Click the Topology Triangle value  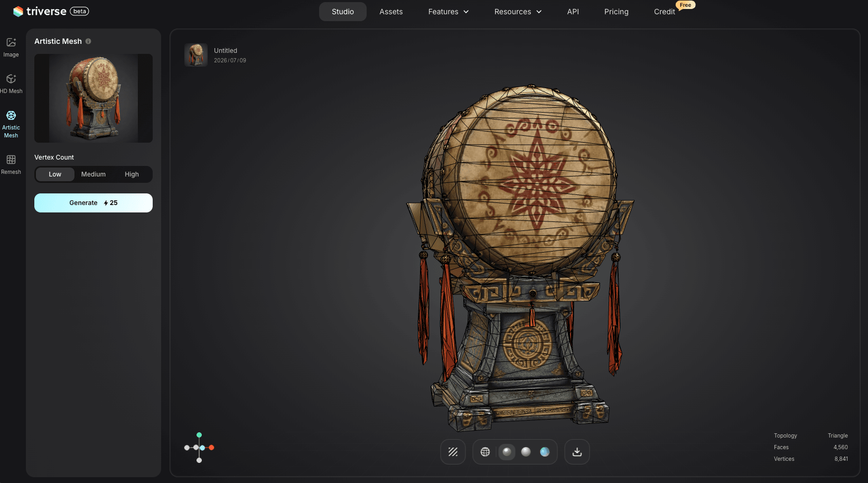[x=837, y=435]
